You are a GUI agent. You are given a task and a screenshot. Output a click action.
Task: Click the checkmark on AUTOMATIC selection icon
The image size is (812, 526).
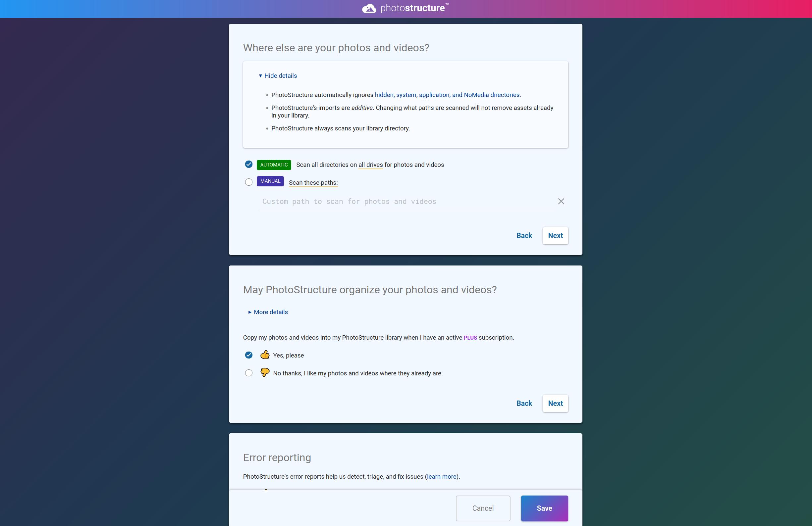click(248, 165)
